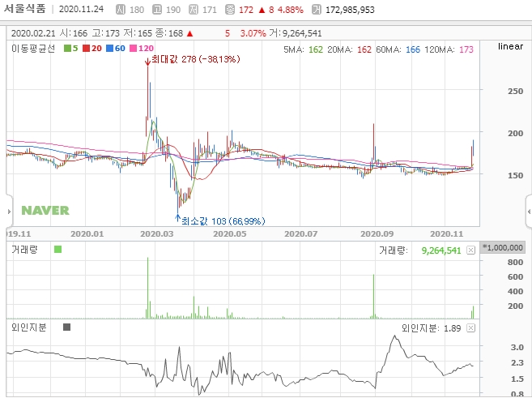Click the blue 60-day moving average swatch
The height and width of the screenshot is (398, 532).
(x=109, y=48)
